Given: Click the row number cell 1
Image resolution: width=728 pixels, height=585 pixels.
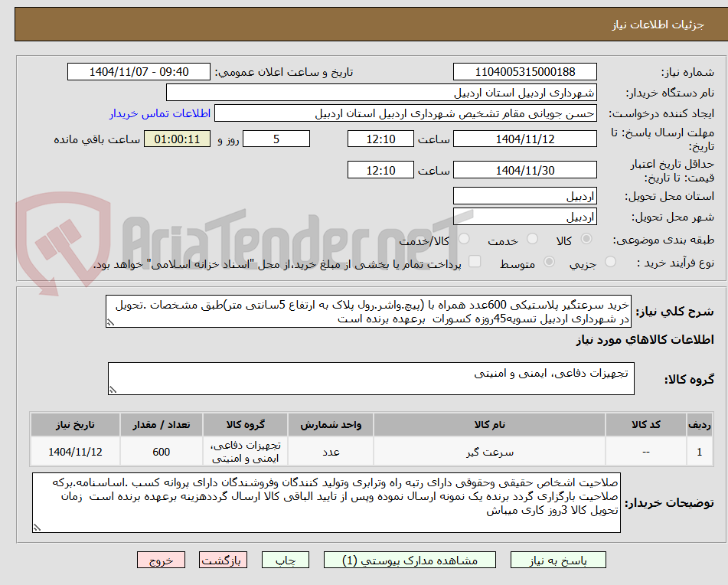Looking at the screenshot, I should click(699, 452).
